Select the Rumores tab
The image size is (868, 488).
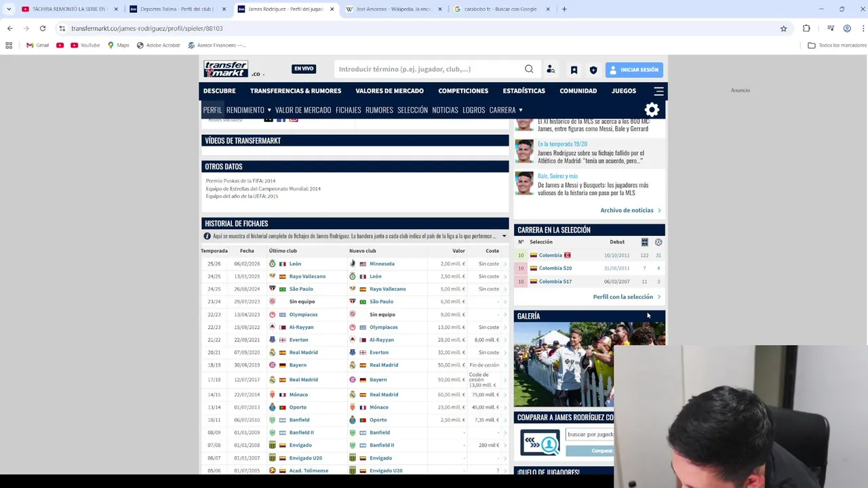[379, 110]
